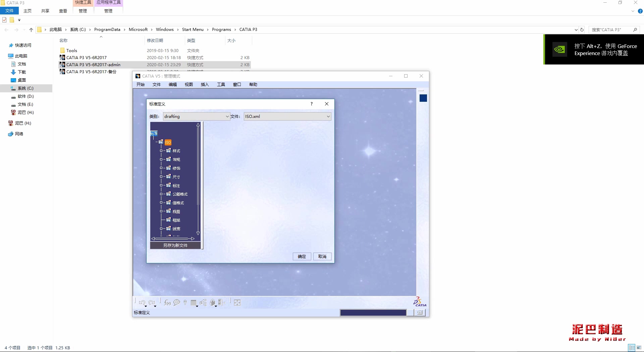Select the Tools folder in file list
The height and width of the screenshot is (352, 644).
pyautogui.click(x=71, y=50)
